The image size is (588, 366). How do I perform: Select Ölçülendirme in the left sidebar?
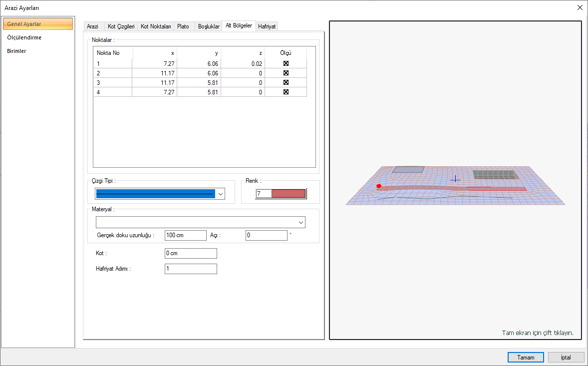click(x=24, y=37)
